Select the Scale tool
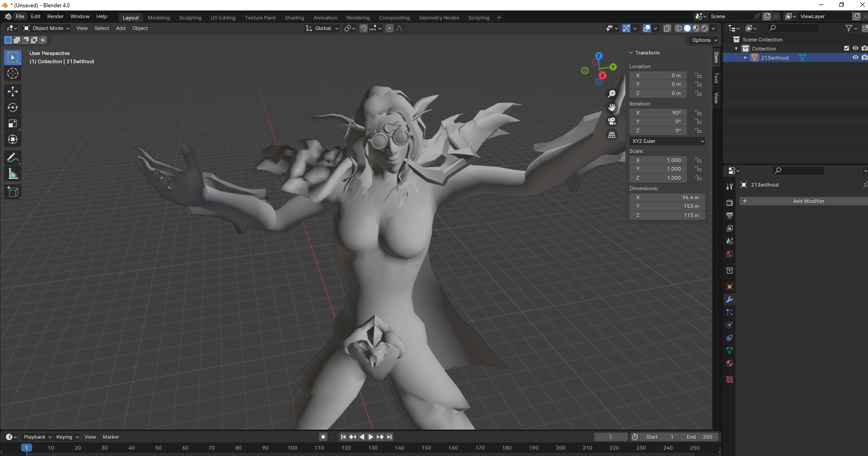This screenshot has height=456, width=868. [13, 123]
